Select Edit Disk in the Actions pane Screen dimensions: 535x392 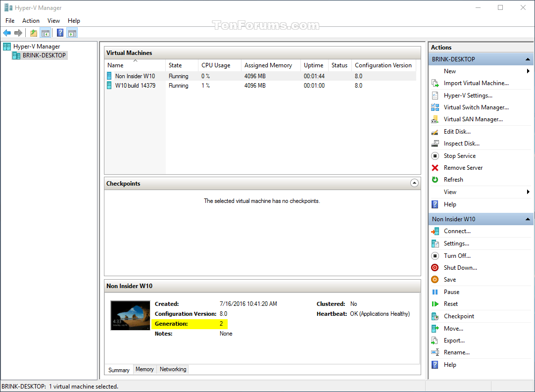pos(457,131)
